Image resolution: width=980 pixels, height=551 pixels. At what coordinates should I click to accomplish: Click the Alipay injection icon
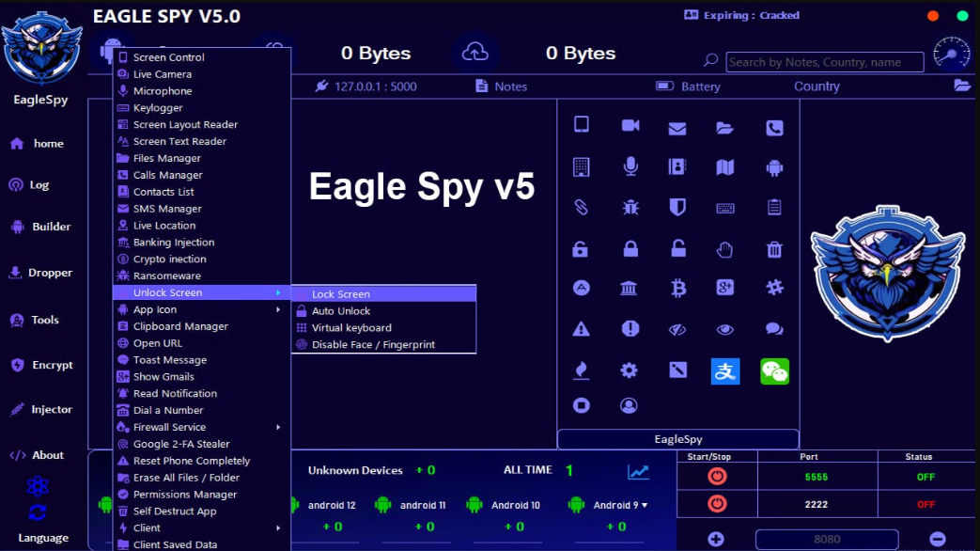(724, 371)
